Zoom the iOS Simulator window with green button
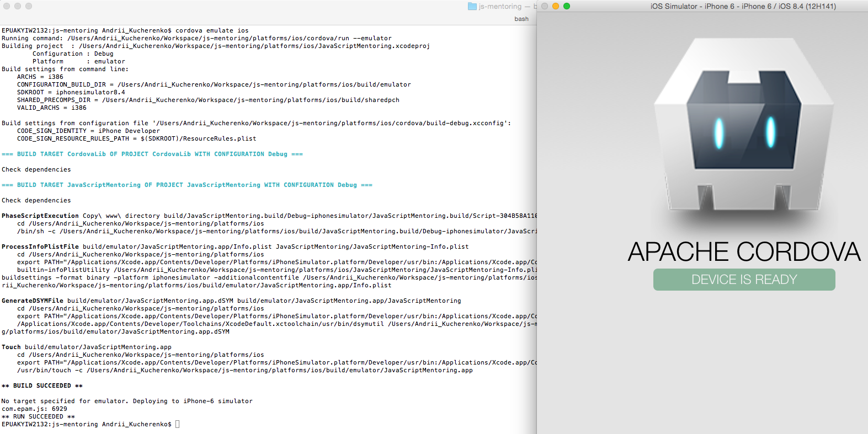Viewport: 868px width, 434px height. pyautogui.click(x=567, y=6)
